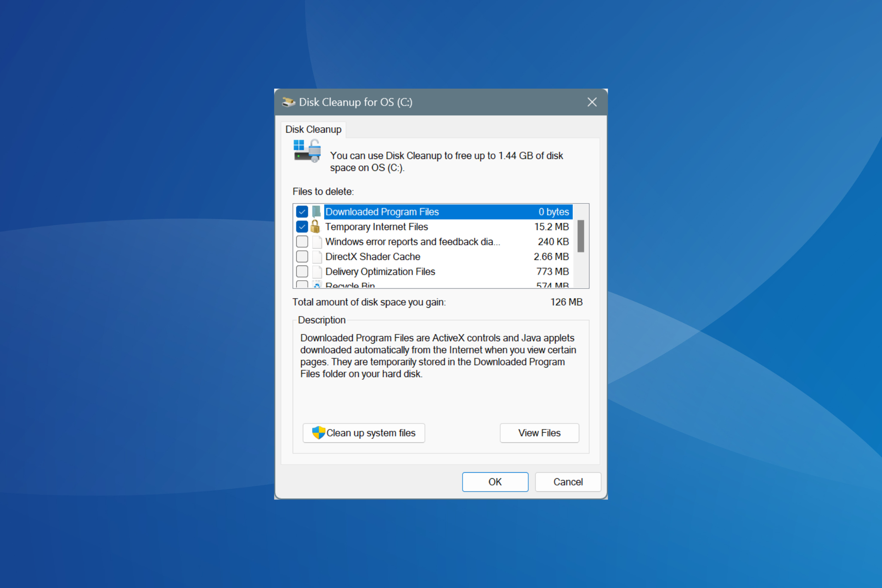
Task: Close the Disk Cleanup dialog
Action: 592,102
